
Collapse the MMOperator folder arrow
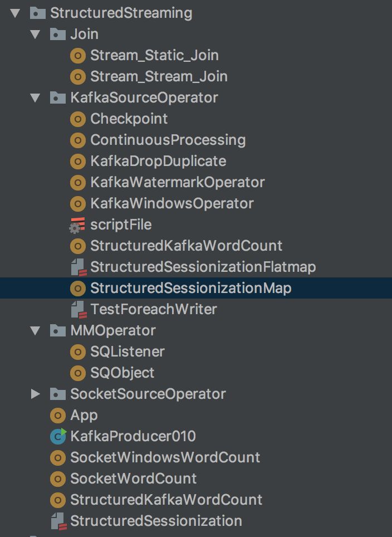[36, 331]
